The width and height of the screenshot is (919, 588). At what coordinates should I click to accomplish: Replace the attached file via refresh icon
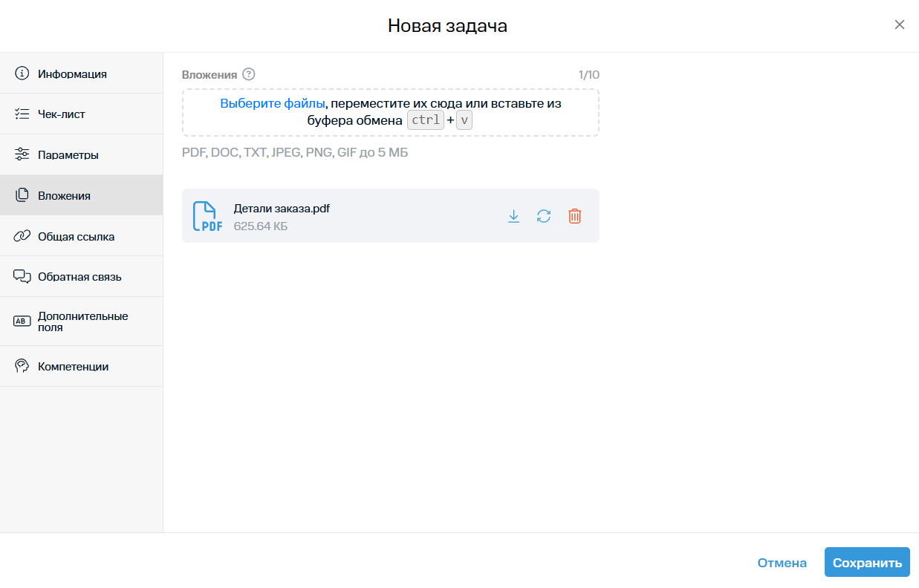[544, 216]
